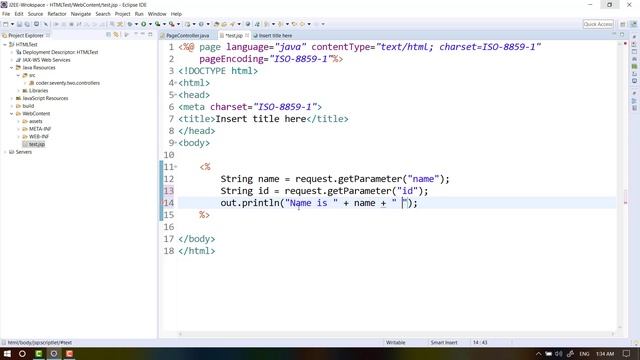
Task: Open the Refactor menu
Action: point(57,14)
